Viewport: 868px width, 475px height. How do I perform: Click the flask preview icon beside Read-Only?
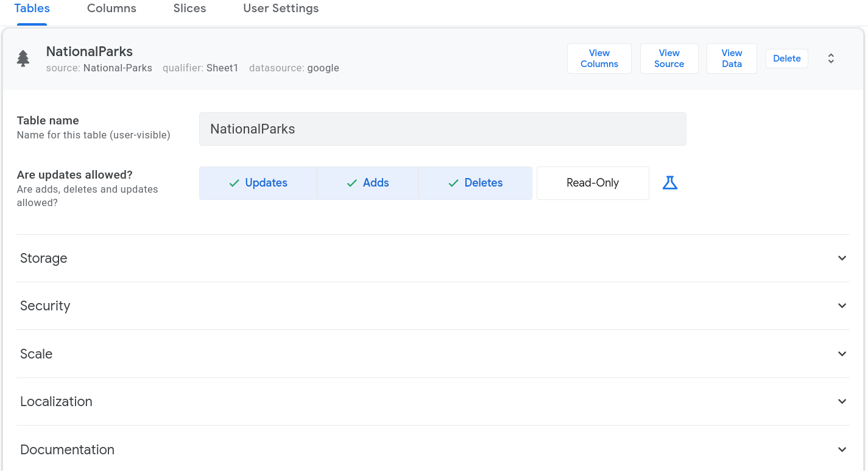point(670,182)
